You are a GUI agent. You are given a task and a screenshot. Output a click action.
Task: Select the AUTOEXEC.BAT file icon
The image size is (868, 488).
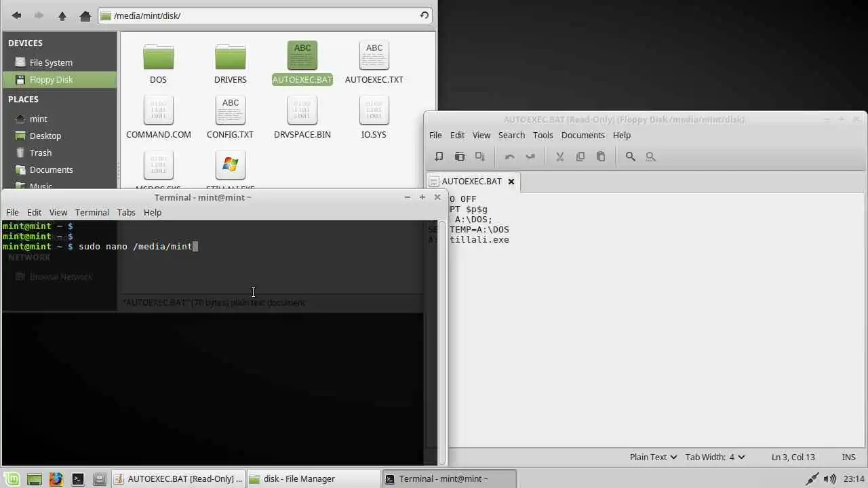pos(302,56)
